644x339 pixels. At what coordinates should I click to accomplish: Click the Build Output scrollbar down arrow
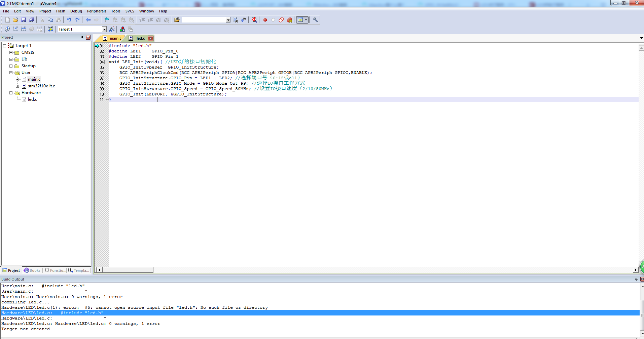point(642,334)
